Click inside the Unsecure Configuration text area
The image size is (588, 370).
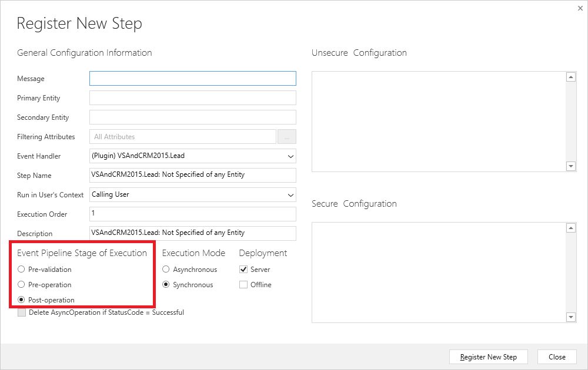pyautogui.click(x=438, y=122)
